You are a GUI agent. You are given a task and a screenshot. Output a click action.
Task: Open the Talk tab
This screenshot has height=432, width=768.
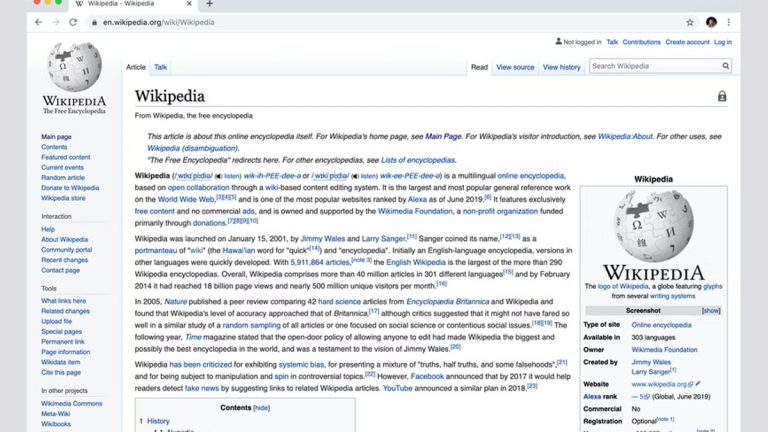160,67
